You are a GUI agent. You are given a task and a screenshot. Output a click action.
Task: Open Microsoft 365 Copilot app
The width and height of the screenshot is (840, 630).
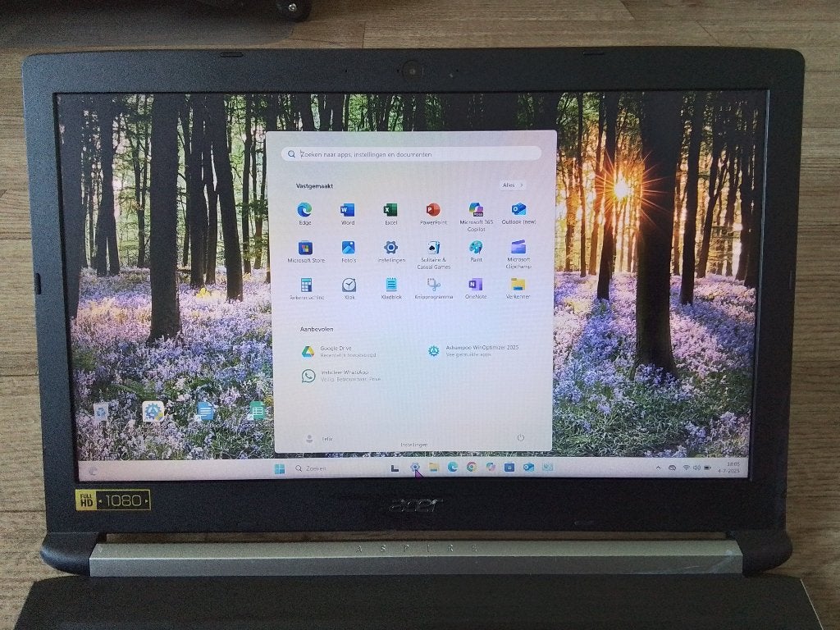click(476, 217)
